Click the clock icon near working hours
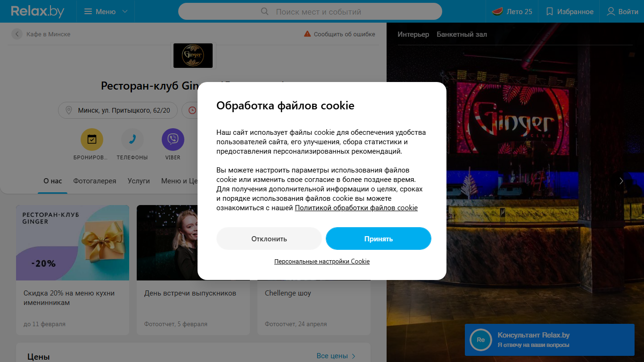This screenshot has width=644, height=362. tap(192, 110)
